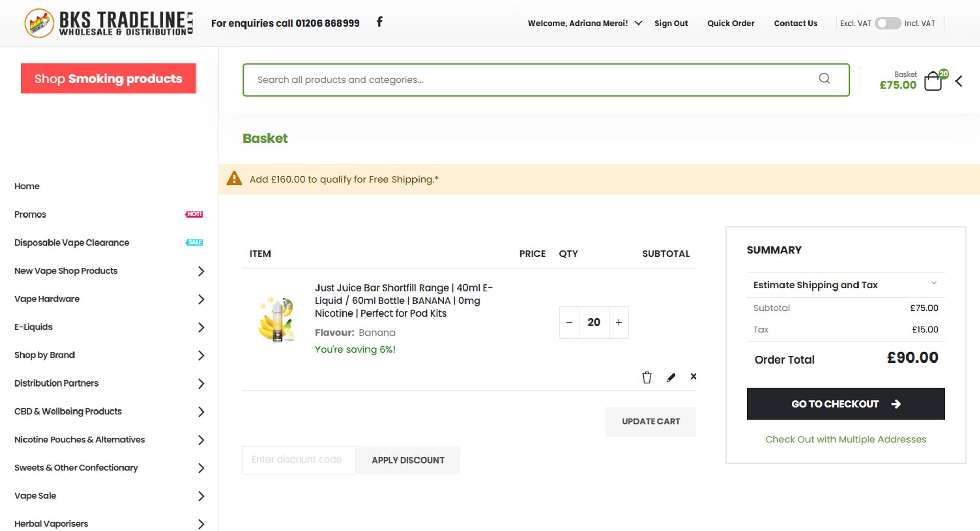Viewport: 980px width, 531px height.
Task: Click the free shipping warning icon
Action: [234, 178]
